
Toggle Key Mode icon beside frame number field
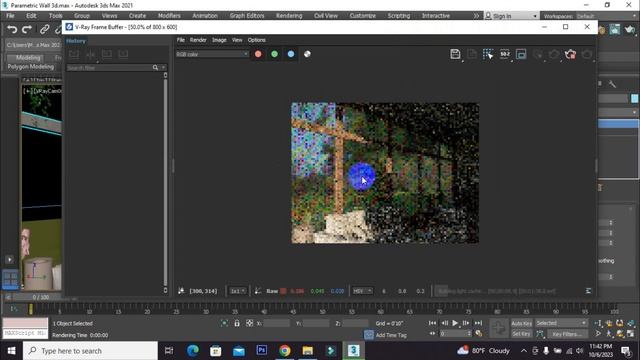pos(432,333)
